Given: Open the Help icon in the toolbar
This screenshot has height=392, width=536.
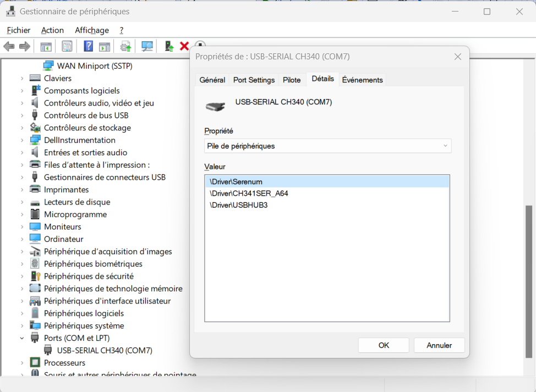Looking at the screenshot, I should (x=89, y=46).
